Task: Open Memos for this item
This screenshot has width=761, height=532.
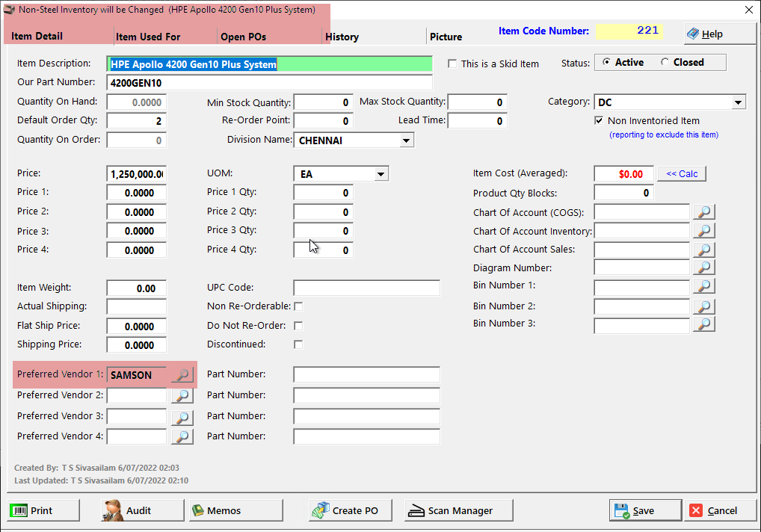Action: pos(236,510)
